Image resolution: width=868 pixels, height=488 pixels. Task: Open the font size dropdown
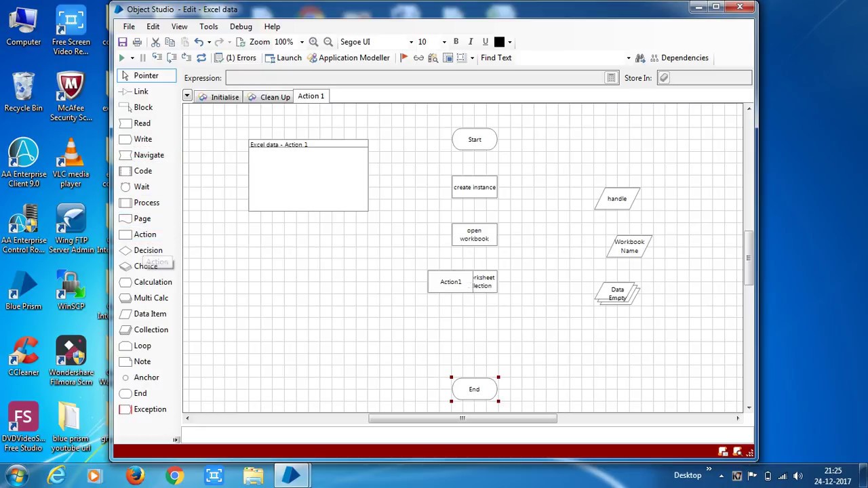[444, 42]
